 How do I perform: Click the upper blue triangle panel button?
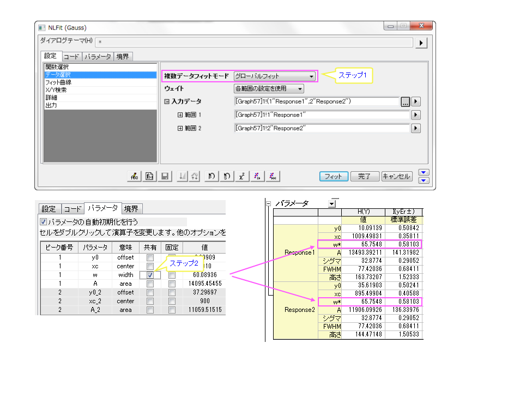tap(424, 172)
